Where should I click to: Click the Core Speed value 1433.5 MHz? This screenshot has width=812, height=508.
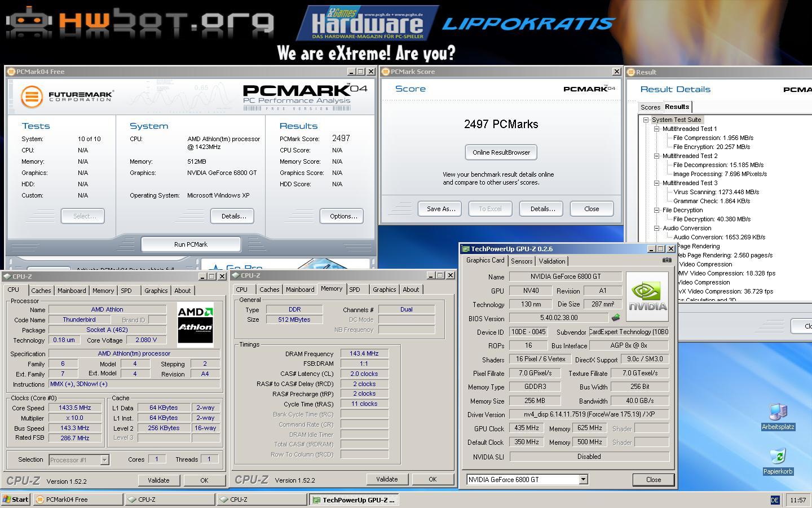[x=75, y=408]
